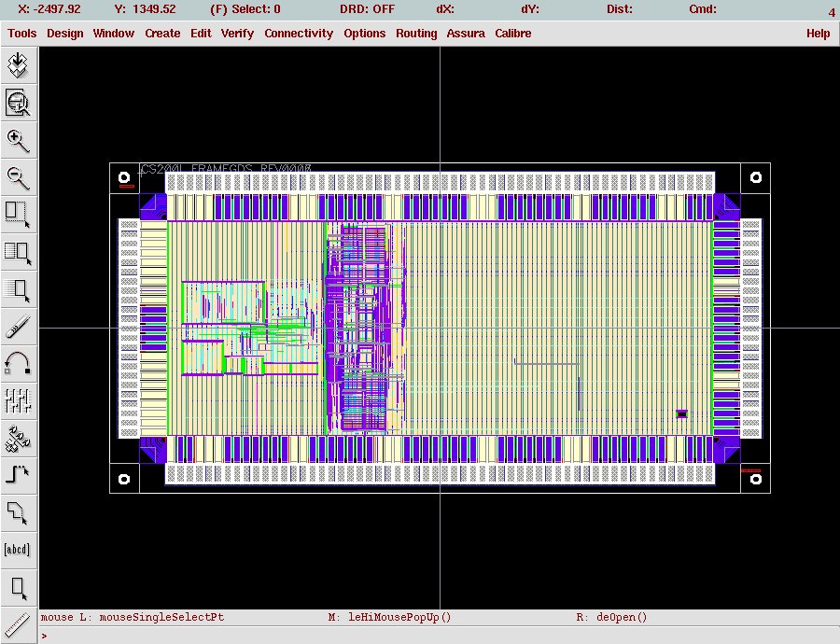
Task: Select the Create Instance tool
Action: coord(18,438)
